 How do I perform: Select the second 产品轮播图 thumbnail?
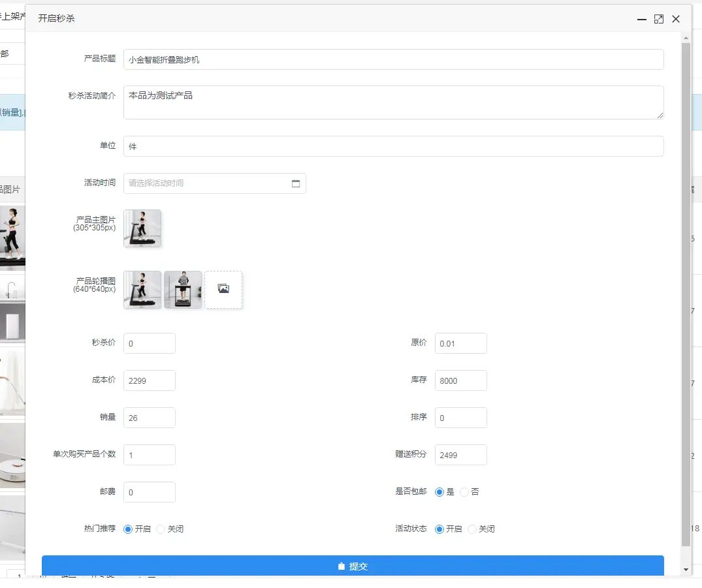(x=183, y=288)
